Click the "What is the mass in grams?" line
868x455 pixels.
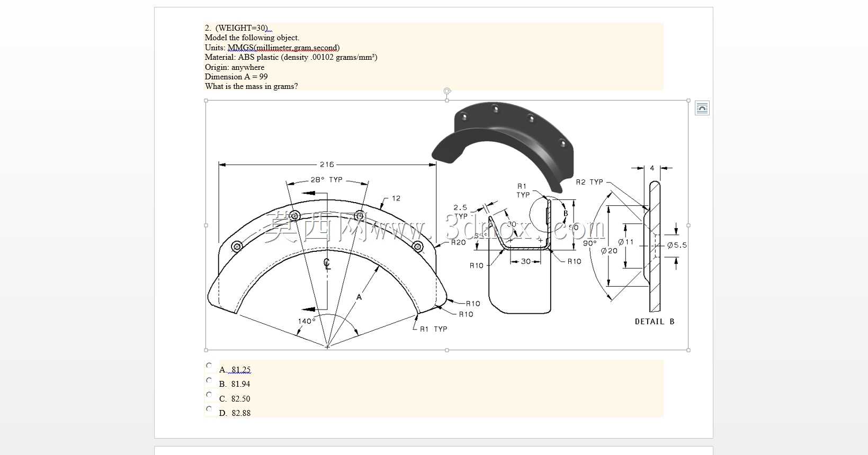tap(251, 86)
